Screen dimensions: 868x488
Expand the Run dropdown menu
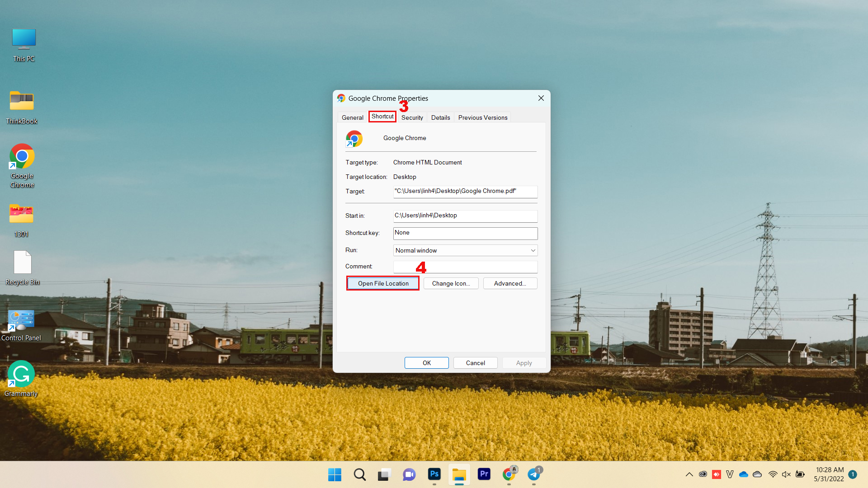click(533, 250)
